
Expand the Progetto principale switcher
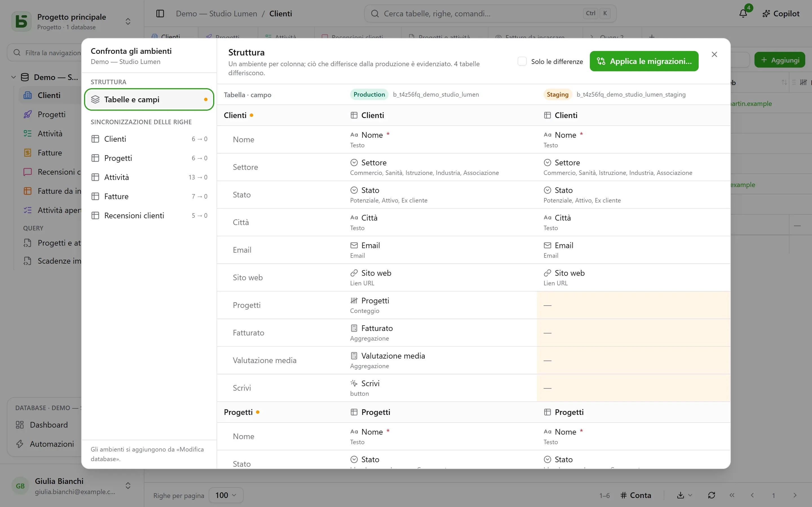(128, 21)
